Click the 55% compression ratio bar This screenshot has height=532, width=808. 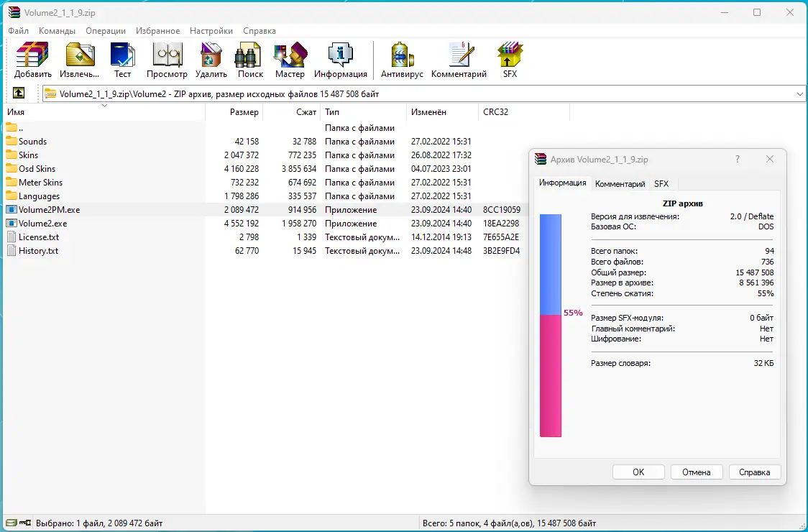coord(551,325)
